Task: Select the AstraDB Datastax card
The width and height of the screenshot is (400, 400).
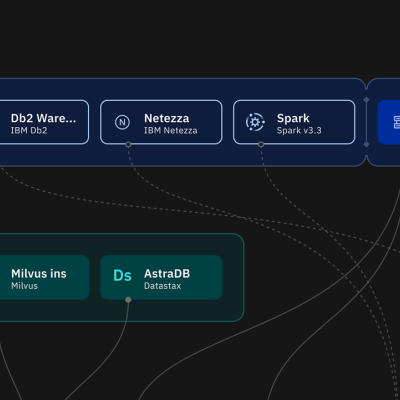Action: point(161,277)
